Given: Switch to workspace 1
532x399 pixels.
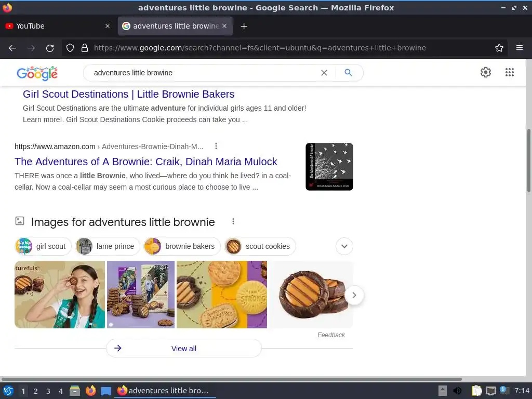Looking at the screenshot, I should click(x=23, y=391).
